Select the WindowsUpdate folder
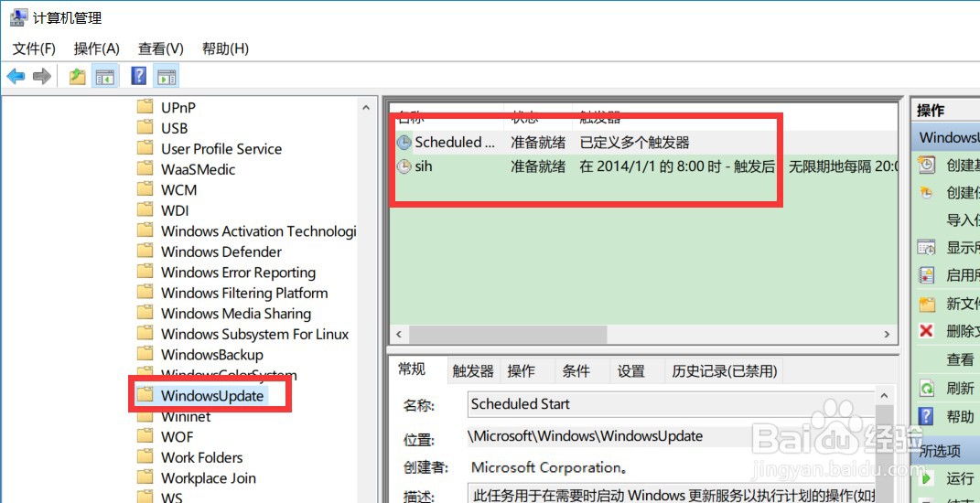This screenshot has height=503, width=980. 212,395
